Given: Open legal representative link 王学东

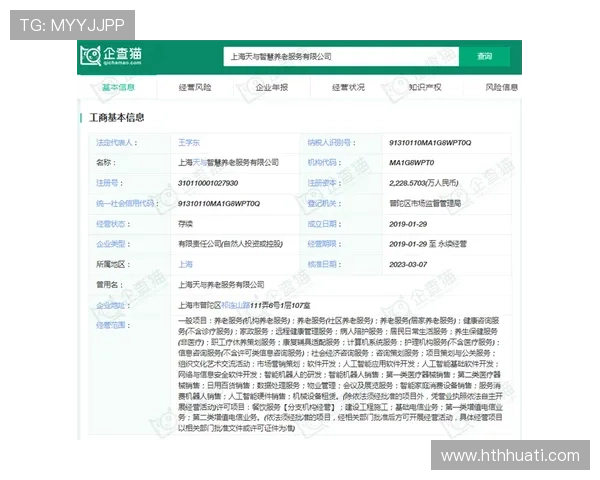Looking at the screenshot, I should 189,143.
